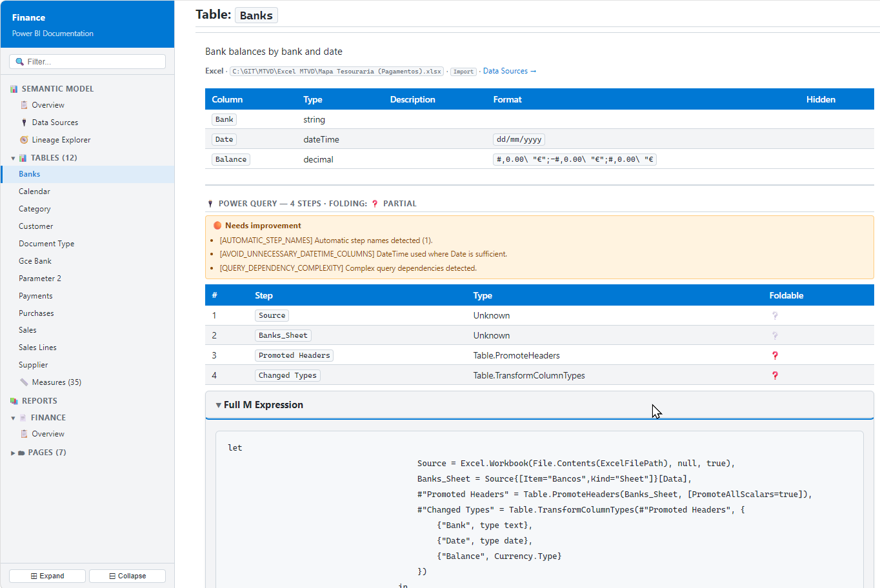880x588 pixels.
Task: Click the Source step name
Action: click(x=272, y=316)
